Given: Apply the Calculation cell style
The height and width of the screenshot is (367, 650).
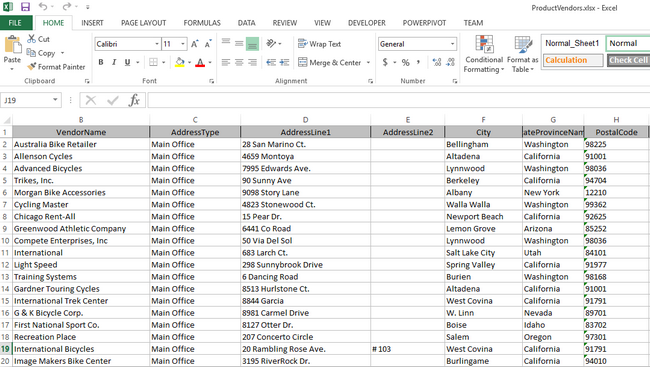Looking at the screenshot, I should pyautogui.click(x=572, y=60).
